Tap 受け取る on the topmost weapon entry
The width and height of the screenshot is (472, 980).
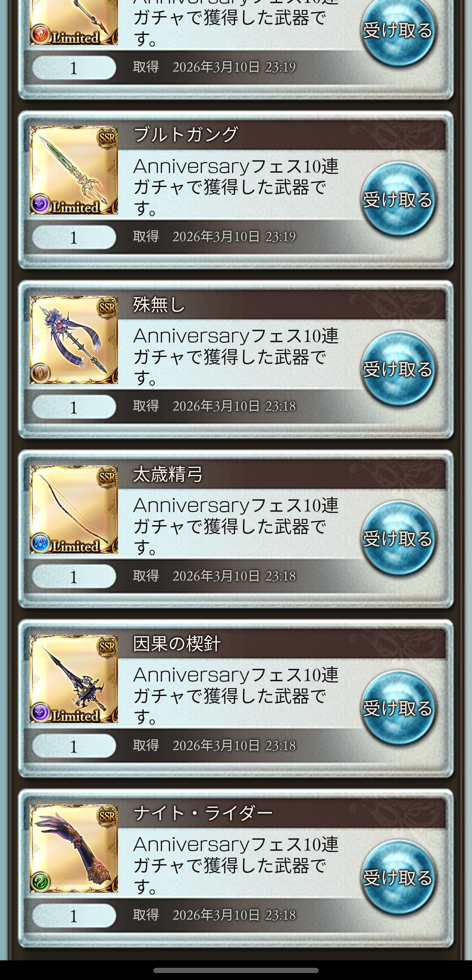pos(398,31)
